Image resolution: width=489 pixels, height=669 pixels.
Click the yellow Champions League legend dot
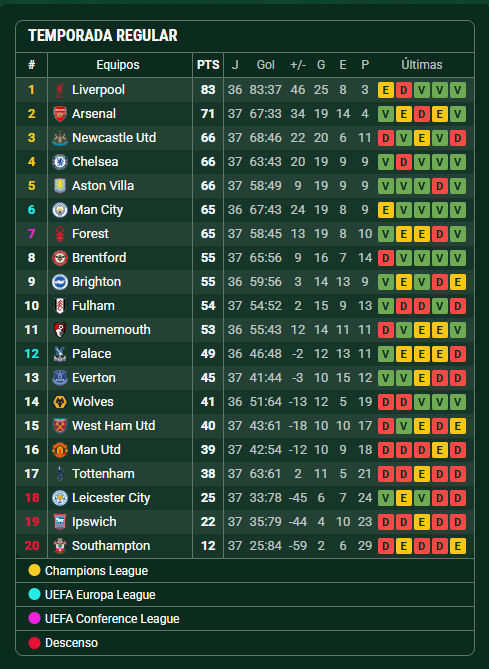coord(34,570)
